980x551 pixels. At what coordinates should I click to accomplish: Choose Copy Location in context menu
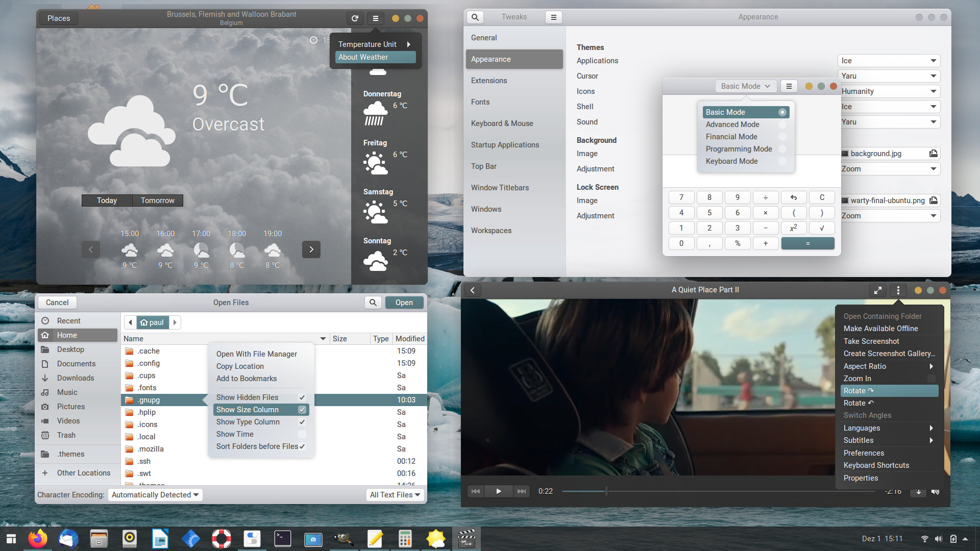[261, 366]
